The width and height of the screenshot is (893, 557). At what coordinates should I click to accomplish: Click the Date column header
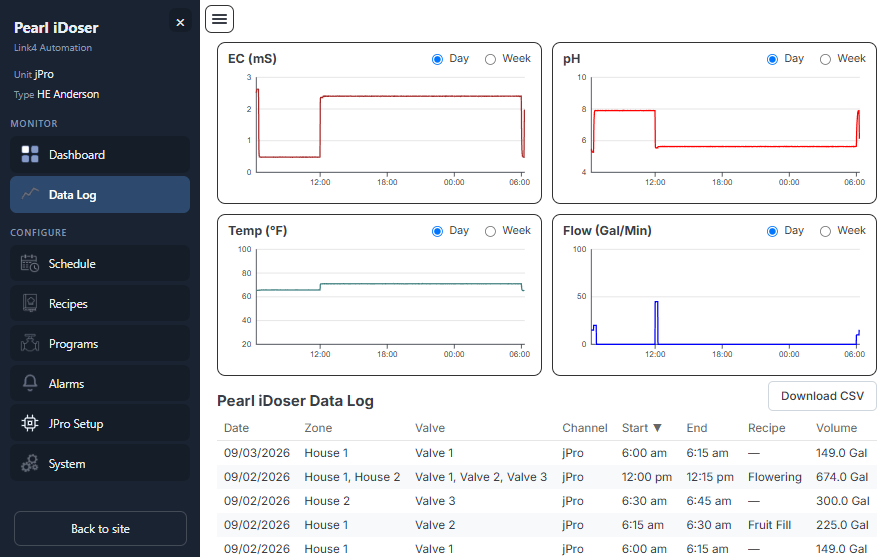[x=236, y=428]
